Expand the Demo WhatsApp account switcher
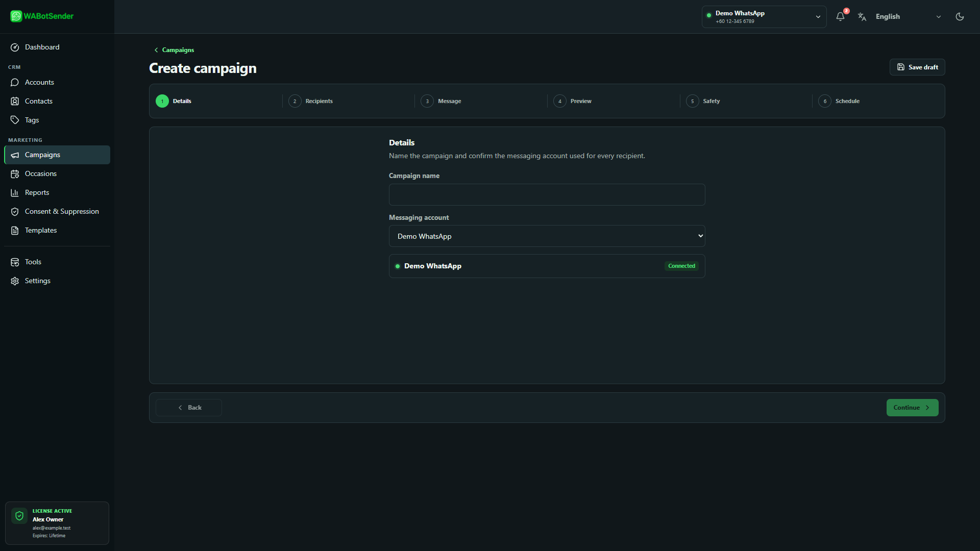The width and height of the screenshot is (980, 551). [x=764, y=17]
